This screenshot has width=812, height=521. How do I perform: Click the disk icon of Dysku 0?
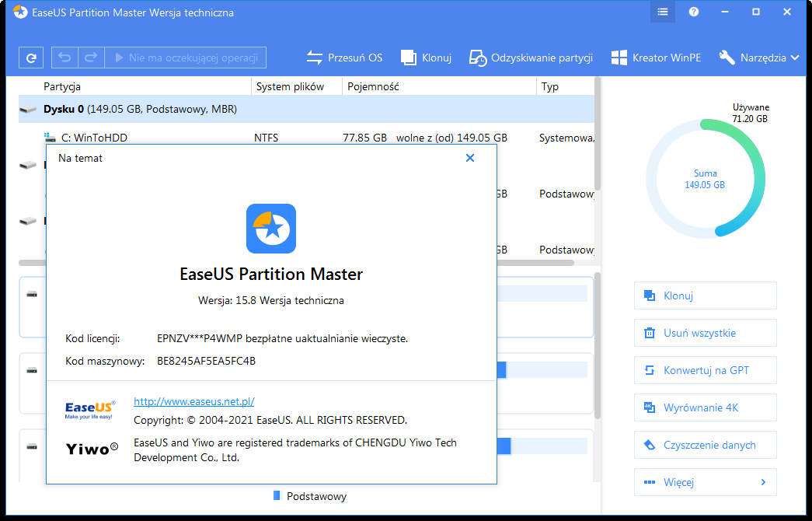(28, 110)
